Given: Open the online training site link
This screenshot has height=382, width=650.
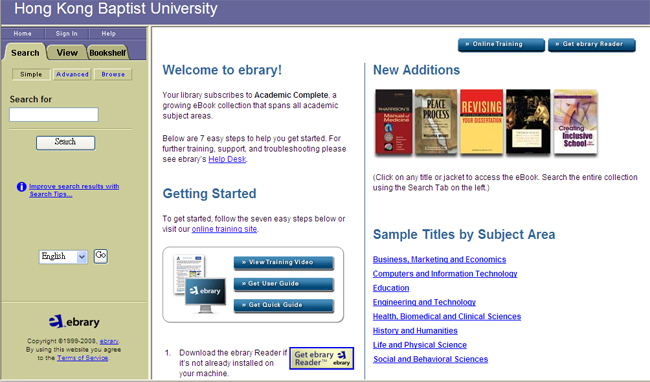Looking at the screenshot, I should click(224, 229).
